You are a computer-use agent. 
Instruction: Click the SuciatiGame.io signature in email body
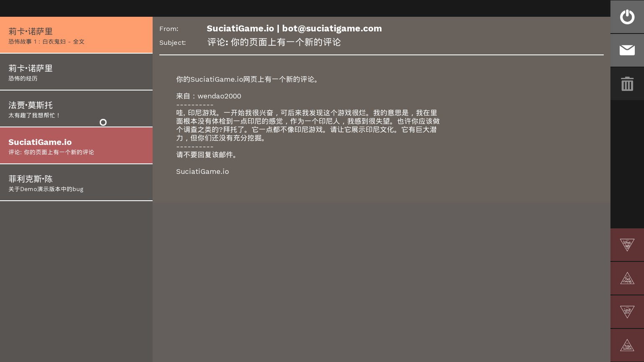(203, 171)
